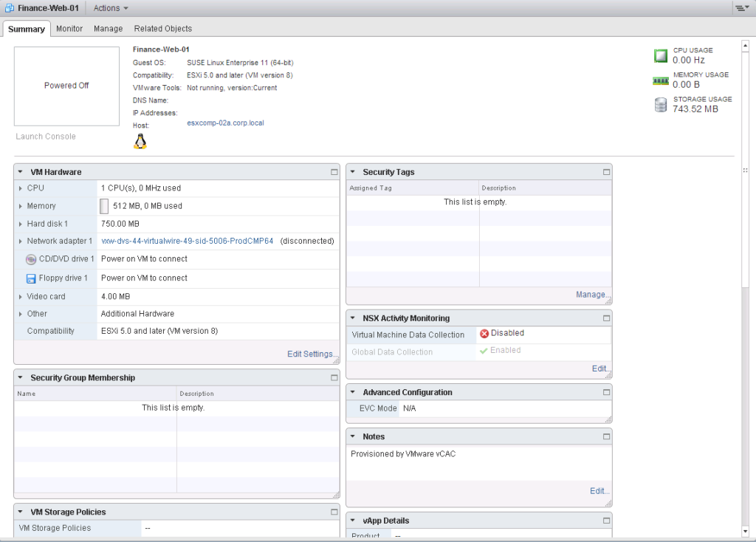756x542 pixels.
Task: Click the Powered Off console thumbnail
Action: (66, 86)
